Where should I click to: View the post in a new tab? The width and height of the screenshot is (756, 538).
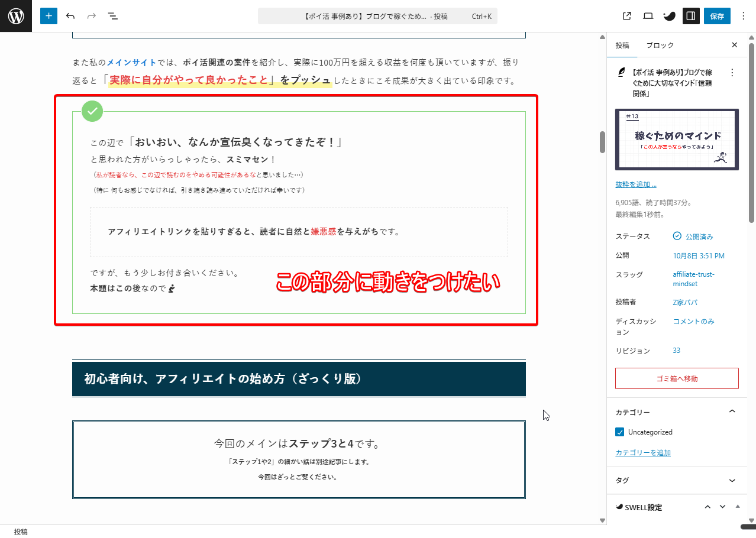click(627, 16)
